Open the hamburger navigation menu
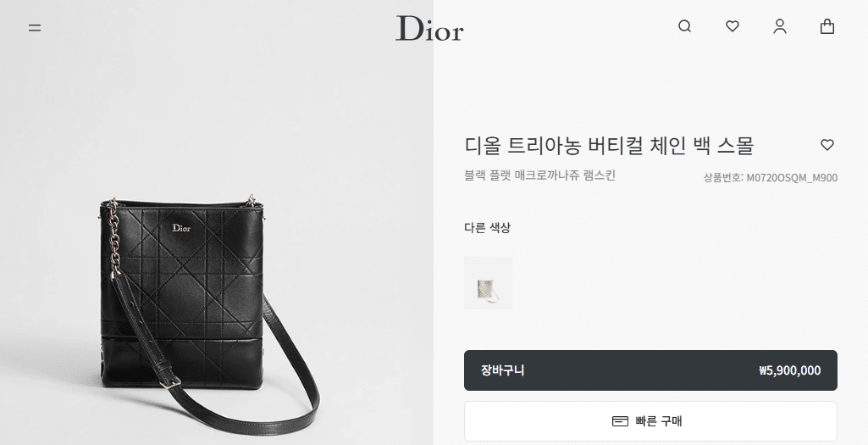Image resolution: width=868 pixels, height=445 pixels. click(x=35, y=27)
